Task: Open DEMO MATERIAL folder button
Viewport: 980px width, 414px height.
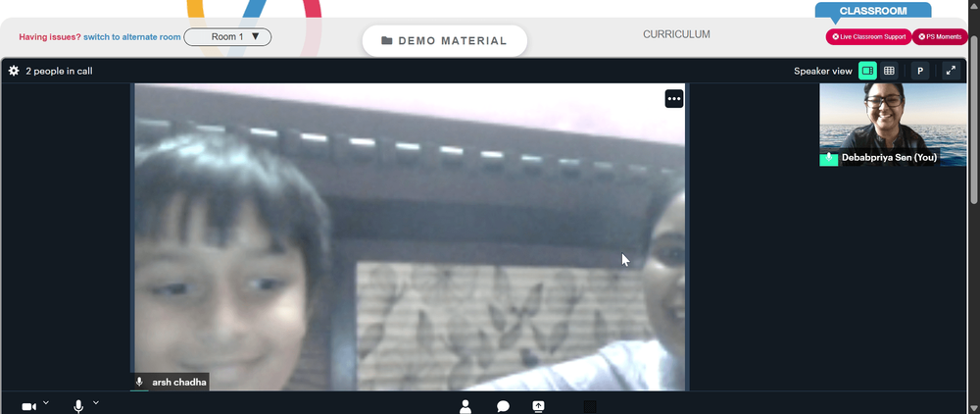Action: [444, 40]
